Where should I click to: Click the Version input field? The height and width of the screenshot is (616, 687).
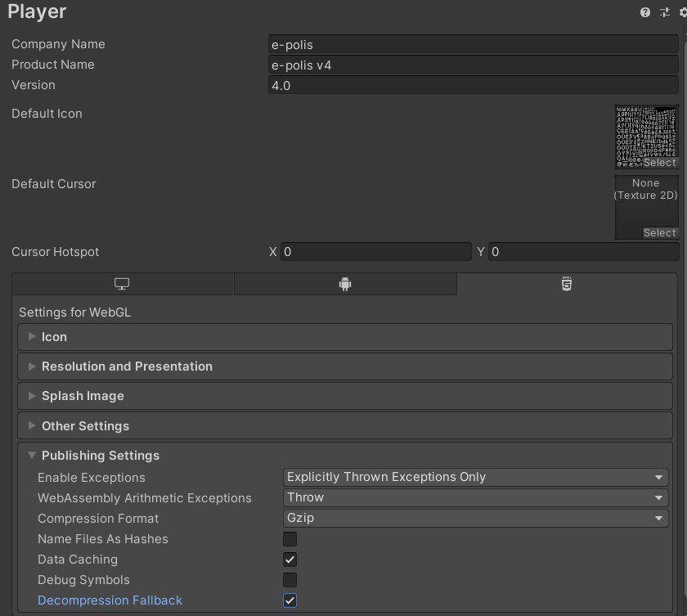pyautogui.click(x=474, y=85)
